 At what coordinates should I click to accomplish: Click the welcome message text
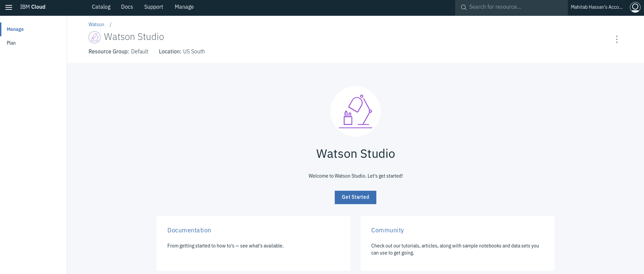point(356,176)
